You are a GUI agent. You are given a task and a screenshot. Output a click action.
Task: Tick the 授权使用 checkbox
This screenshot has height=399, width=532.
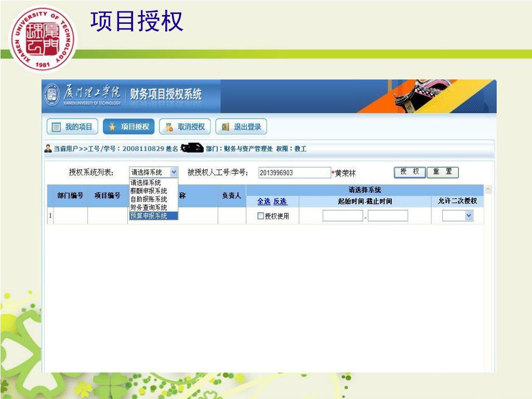click(261, 216)
